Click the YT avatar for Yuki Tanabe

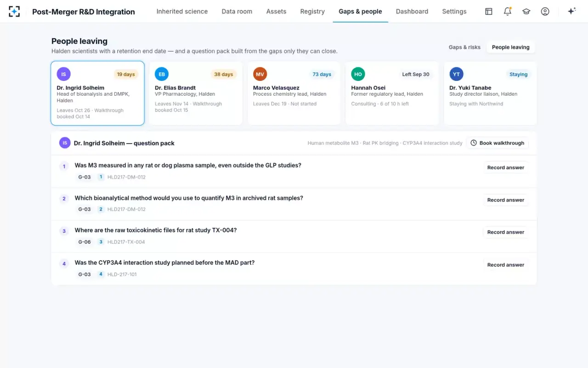tap(456, 74)
